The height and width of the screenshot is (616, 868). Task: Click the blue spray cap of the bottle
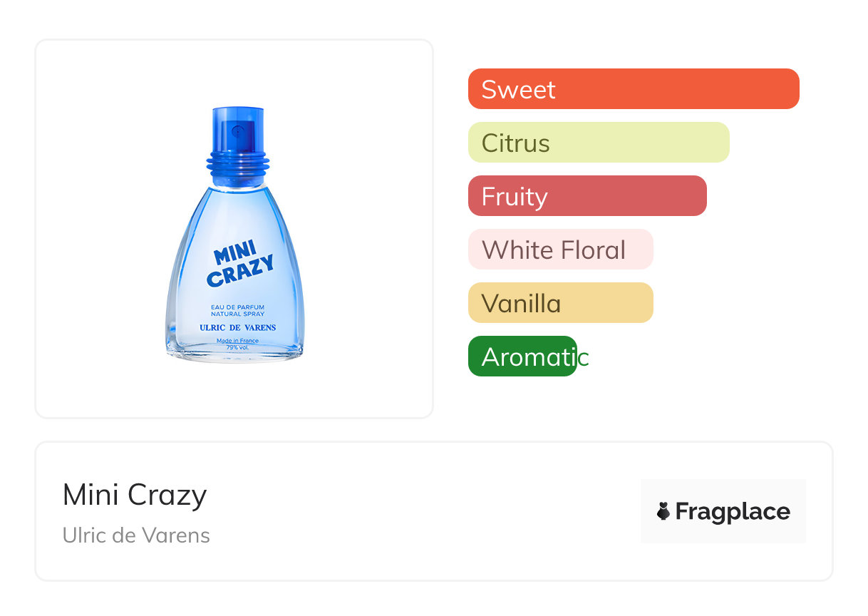tap(238, 130)
